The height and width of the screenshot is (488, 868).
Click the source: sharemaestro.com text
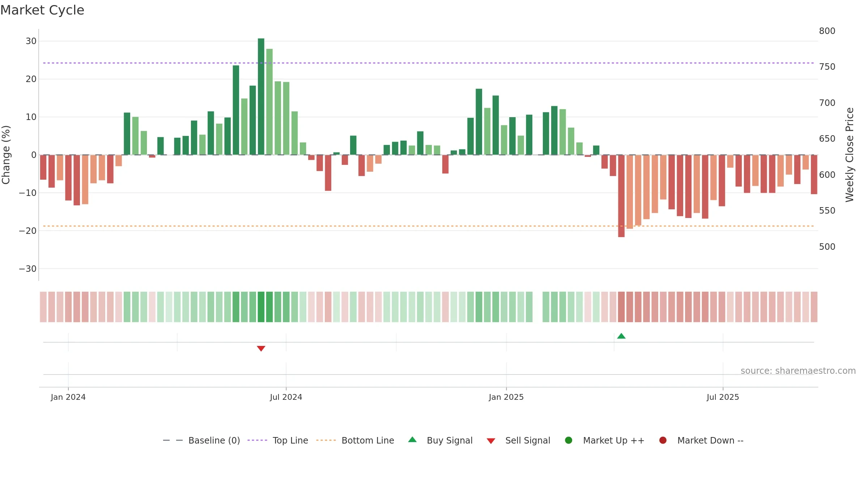(x=798, y=371)
